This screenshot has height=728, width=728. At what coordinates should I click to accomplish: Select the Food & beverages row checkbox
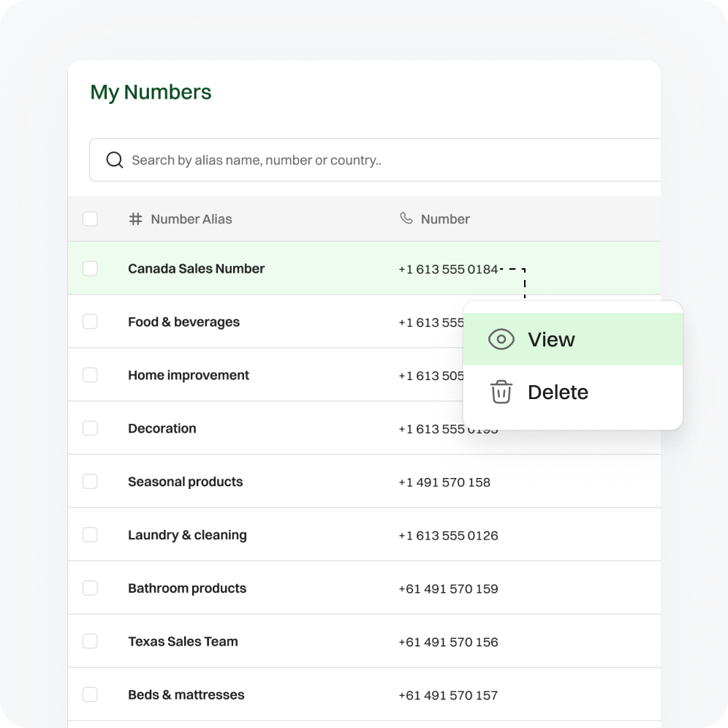[90, 322]
